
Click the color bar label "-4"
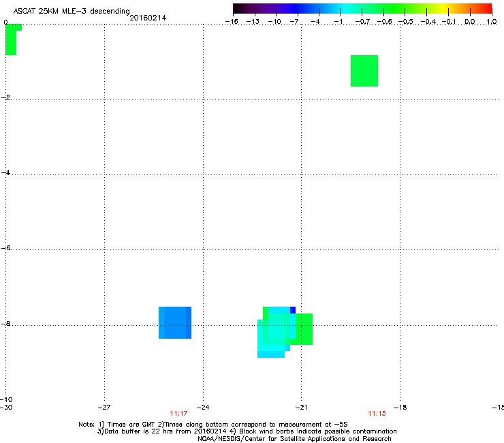coord(315,22)
